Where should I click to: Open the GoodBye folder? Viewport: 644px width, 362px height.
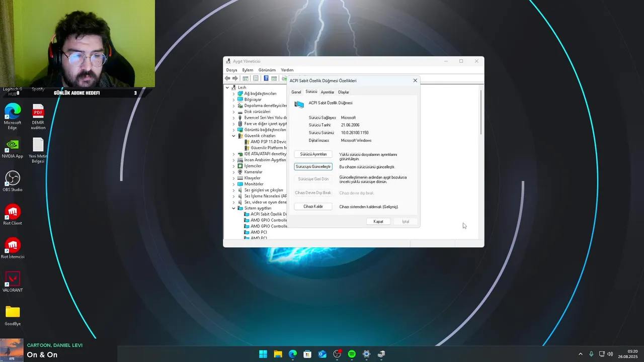click(x=13, y=316)
